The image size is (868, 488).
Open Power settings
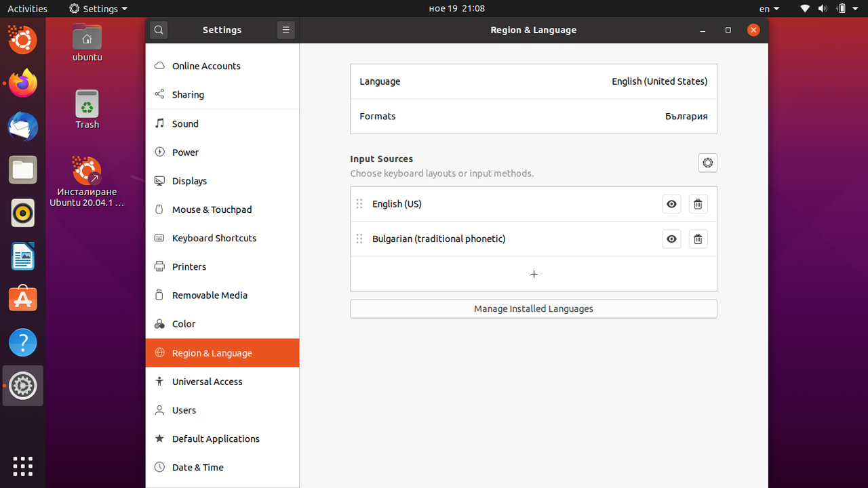pos(222,152)
